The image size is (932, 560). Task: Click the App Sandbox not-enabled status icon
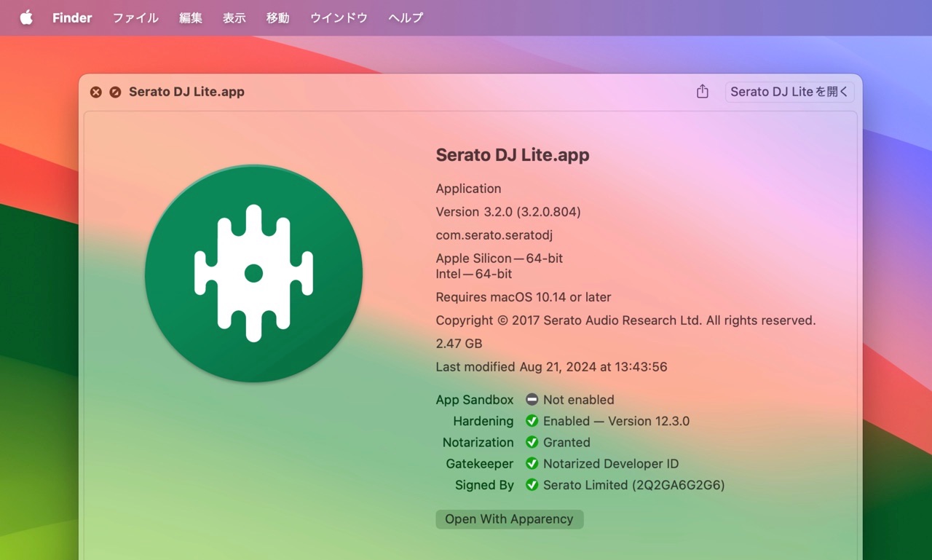pos(532,399)
